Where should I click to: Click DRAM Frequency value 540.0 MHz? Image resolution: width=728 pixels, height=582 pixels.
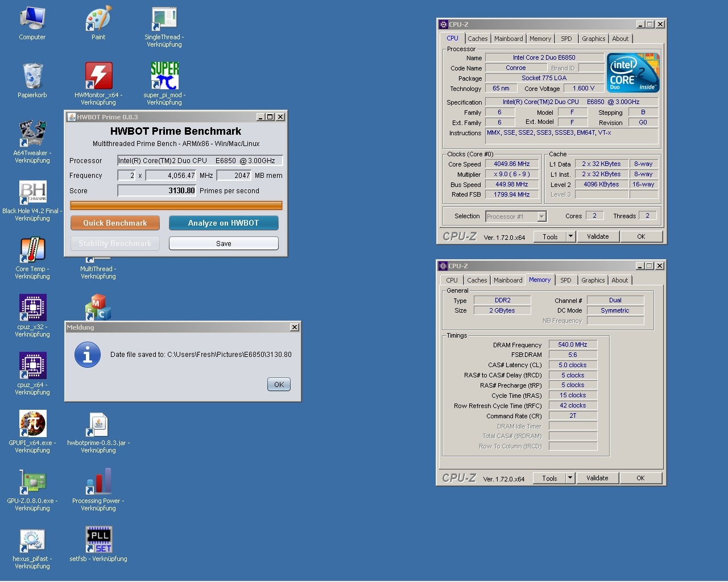(x=573, y=344)
